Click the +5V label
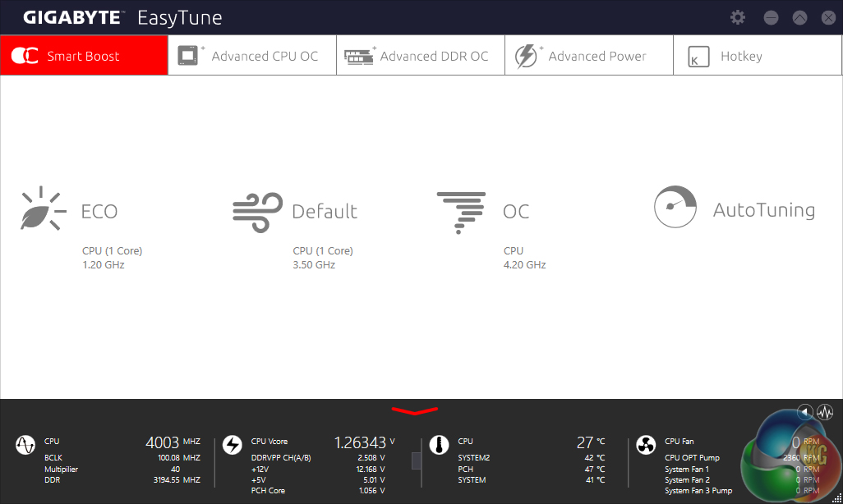Screen dimensions: 843x504 point(259,480)
